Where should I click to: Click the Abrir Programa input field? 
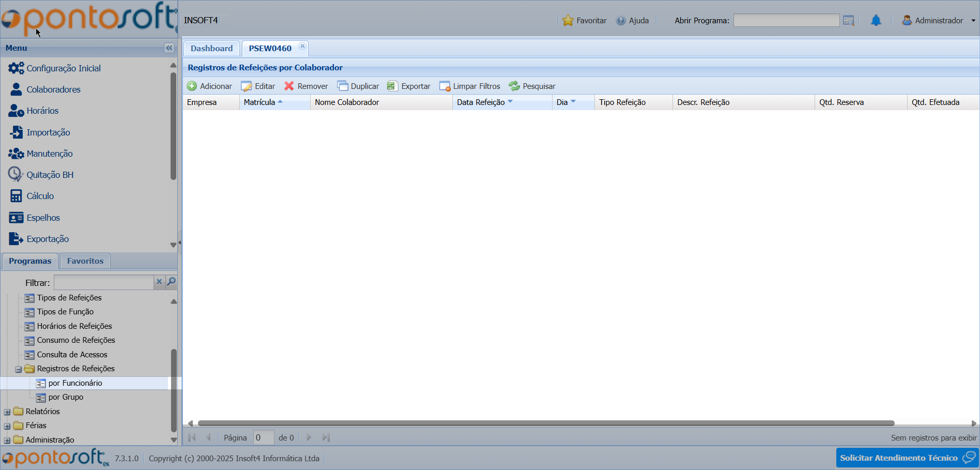[786, 21]
